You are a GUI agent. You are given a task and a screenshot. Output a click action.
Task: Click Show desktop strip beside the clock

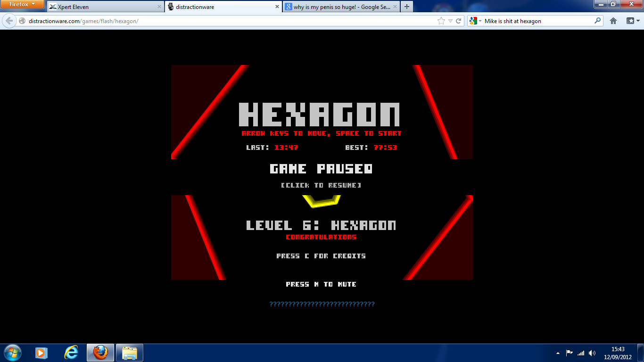(x=640, y=353)
